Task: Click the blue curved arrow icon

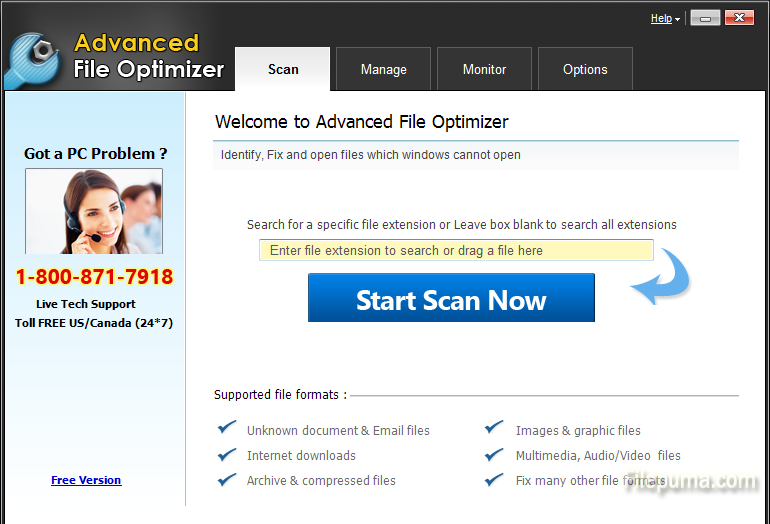Action: (661, 277)
